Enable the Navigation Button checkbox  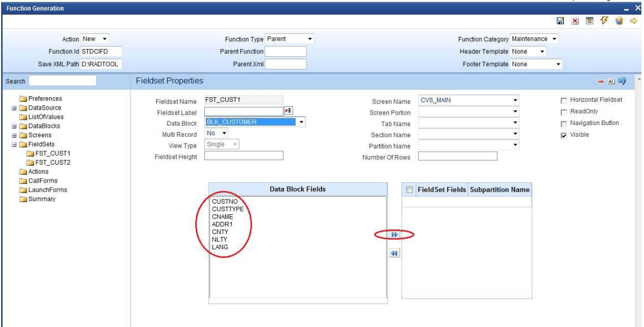563,123
